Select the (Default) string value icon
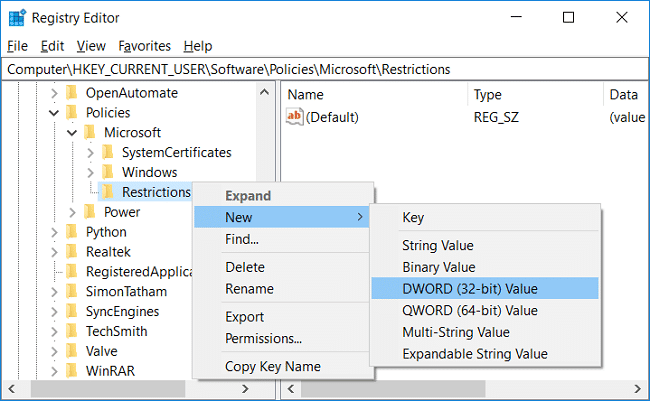The image size is (650, 401). point(294,117)
